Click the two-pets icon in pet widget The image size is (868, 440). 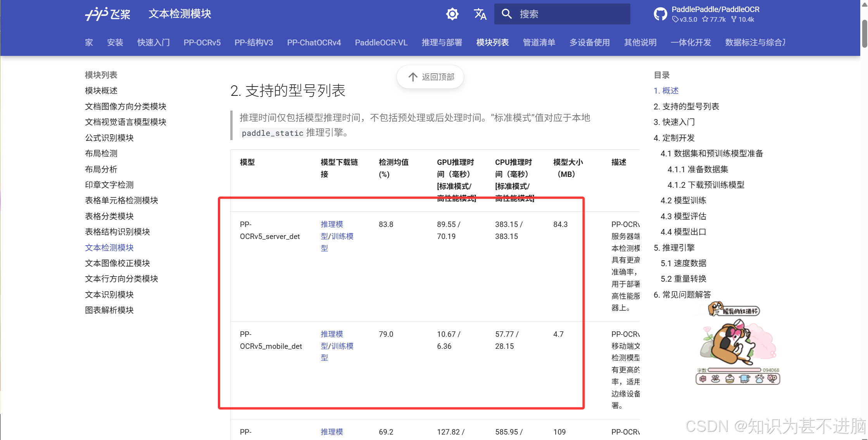pyautogui.click(x=772, y=379)
